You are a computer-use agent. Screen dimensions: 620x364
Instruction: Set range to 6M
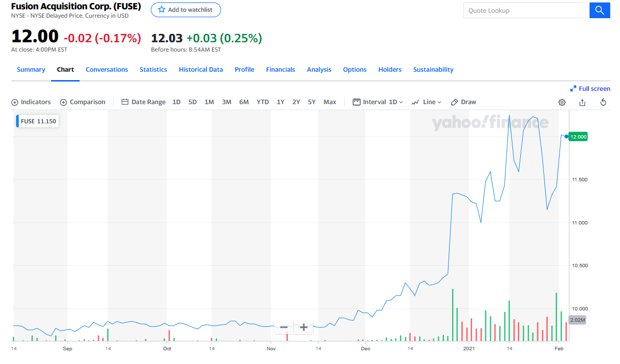click(x=244, y=102)
